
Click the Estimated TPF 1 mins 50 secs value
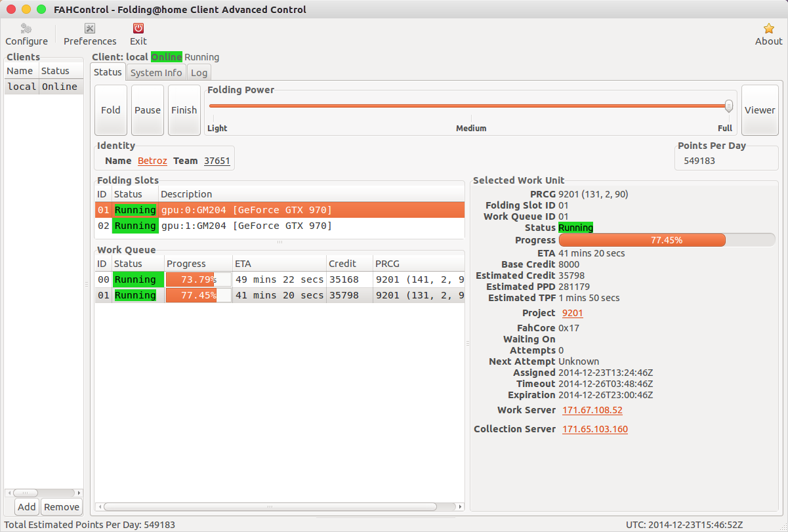pyautogui.click(x=589, y=298)
